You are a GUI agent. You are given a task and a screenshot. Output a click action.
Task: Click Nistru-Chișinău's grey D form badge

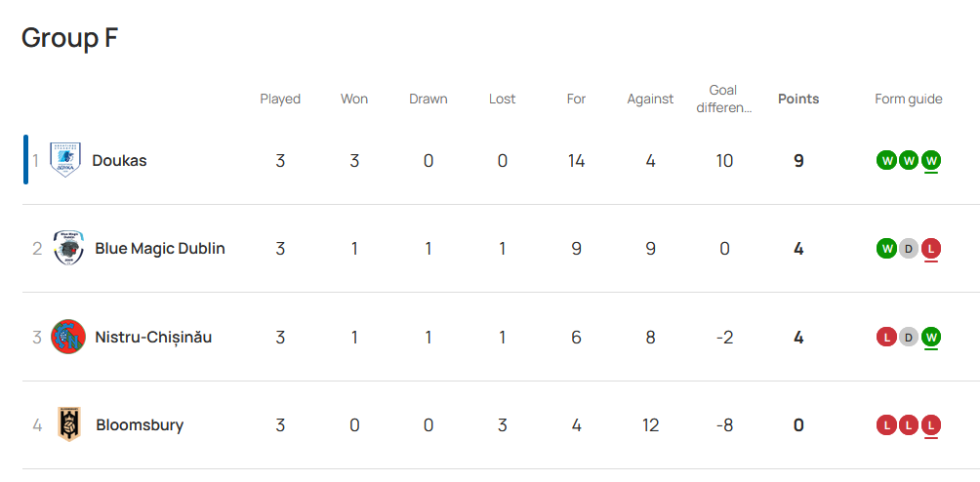(x=909, y=338)
